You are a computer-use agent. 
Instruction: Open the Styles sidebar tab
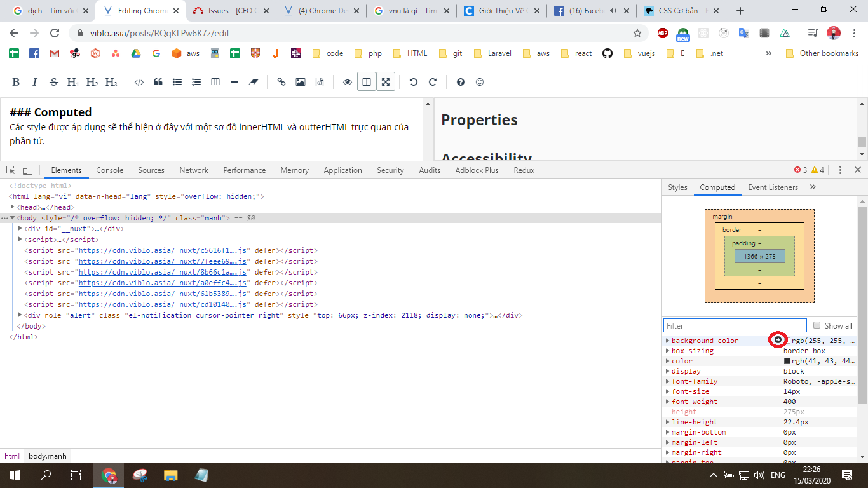click(677, 187)
